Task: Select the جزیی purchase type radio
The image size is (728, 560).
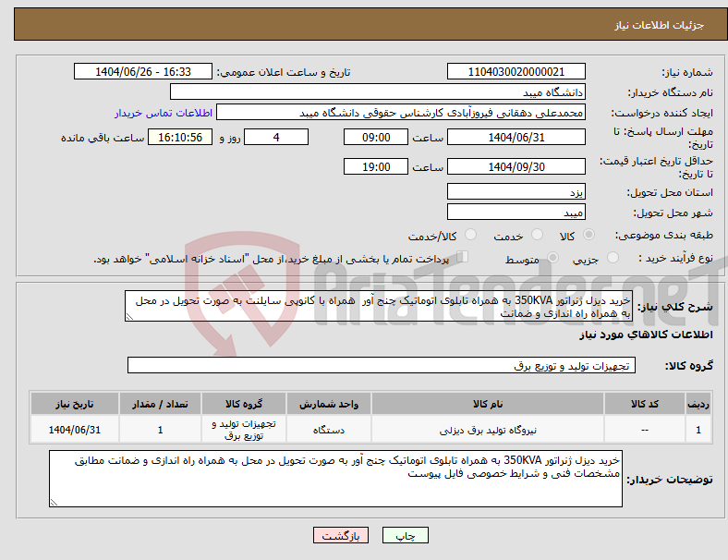Action: [613, 257]
